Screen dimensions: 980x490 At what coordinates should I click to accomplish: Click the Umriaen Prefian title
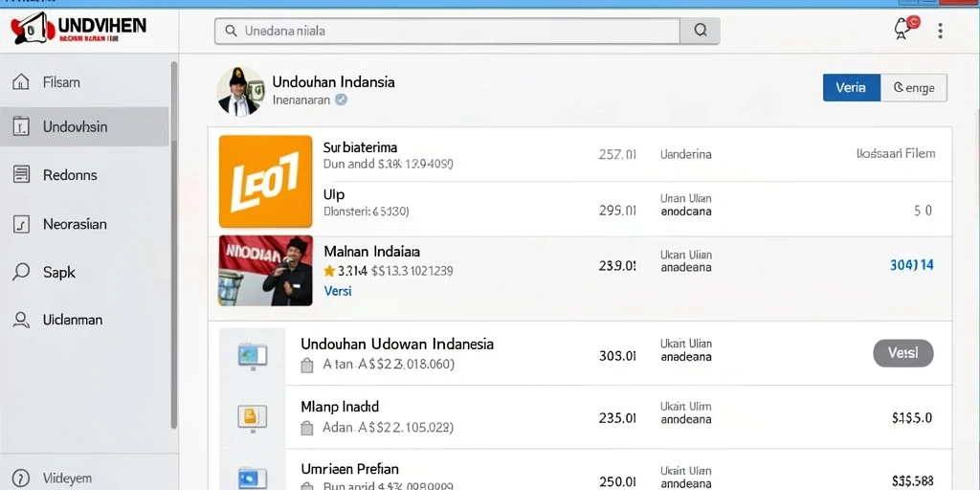click(x=350, y=468)
